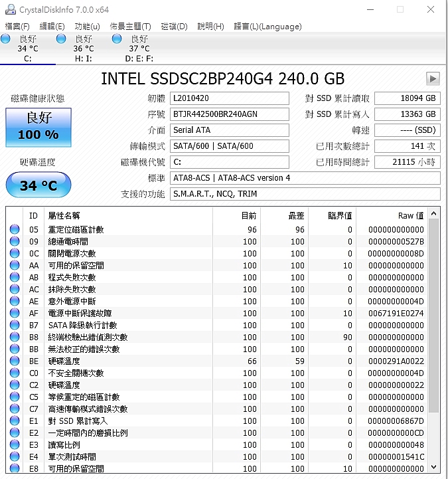Open the 說明(H) menu
448x479 pixels.
point(210,27)
